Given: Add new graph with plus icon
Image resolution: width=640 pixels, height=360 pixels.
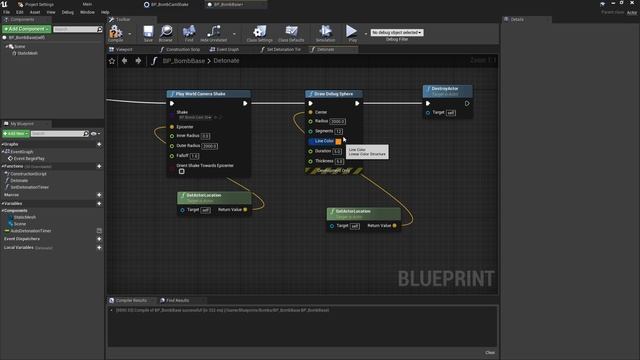Looking at the screenshot, I should [x=99, y=144].
